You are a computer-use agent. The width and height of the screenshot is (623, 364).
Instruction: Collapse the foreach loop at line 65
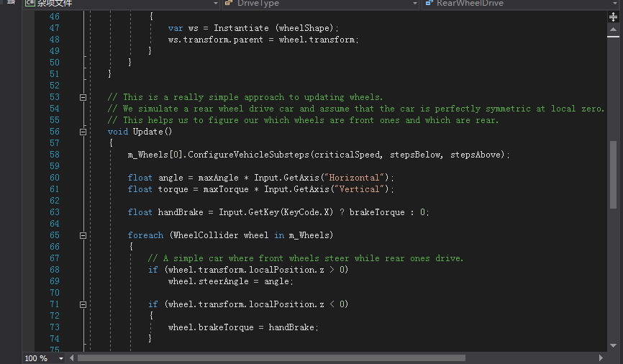pyautogui.click(x=83, y=235)
